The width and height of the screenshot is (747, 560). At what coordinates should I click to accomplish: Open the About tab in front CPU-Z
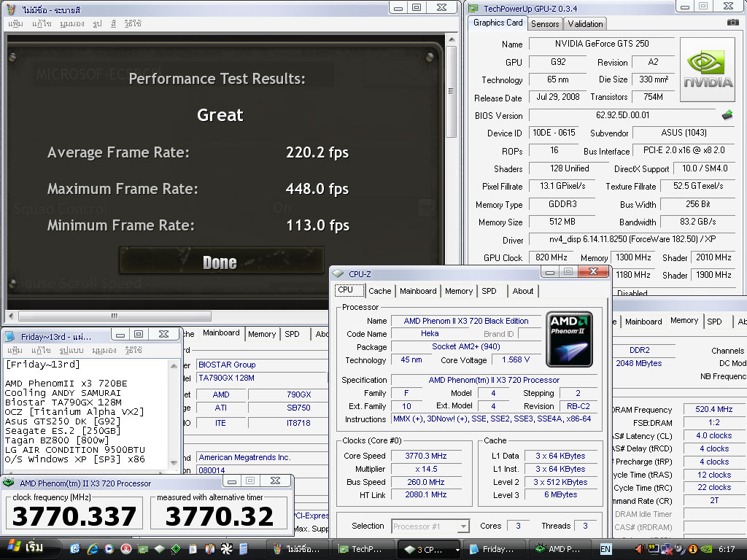[x=522, y=291]
